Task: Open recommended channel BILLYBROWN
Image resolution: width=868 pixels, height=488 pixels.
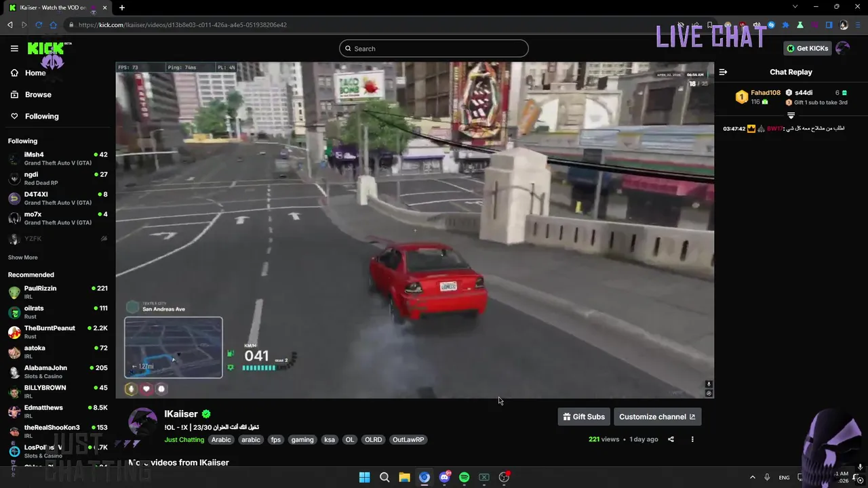Action: (x=58, y=392)
